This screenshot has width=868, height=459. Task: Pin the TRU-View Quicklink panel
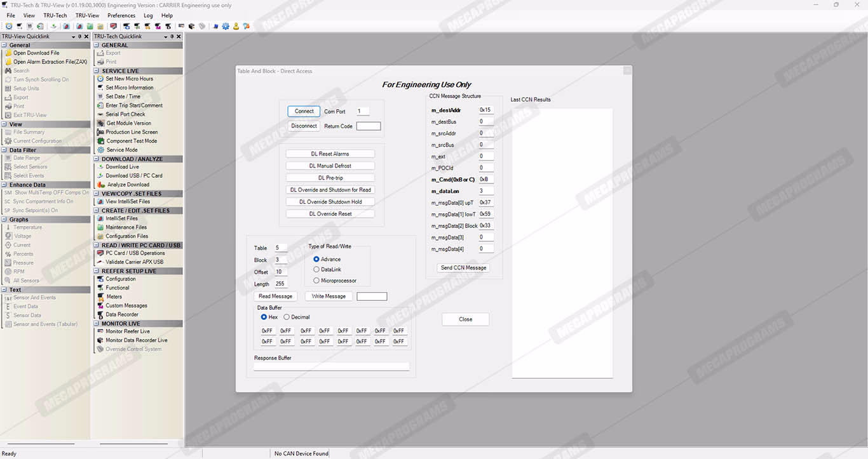79,37
